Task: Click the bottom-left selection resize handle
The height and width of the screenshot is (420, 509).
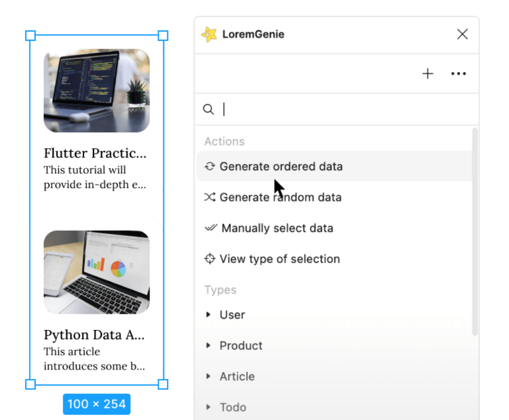Action: coord(30,384)
